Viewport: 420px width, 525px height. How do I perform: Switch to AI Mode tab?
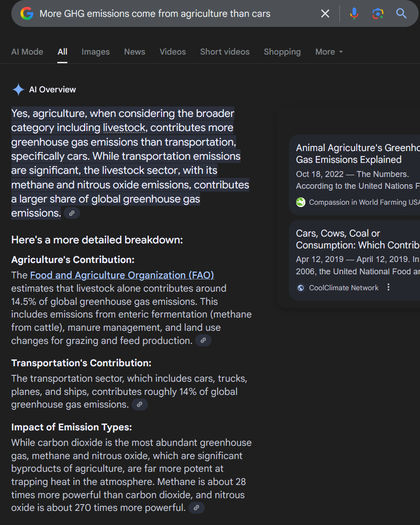click(x=27, y=51)
